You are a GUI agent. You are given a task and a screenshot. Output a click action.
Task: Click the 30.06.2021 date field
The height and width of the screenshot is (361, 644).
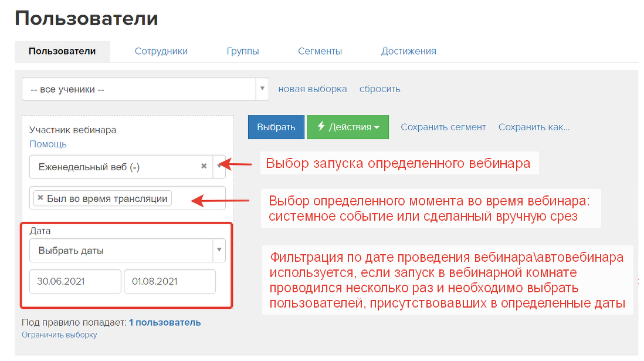[x=74, y=281]
